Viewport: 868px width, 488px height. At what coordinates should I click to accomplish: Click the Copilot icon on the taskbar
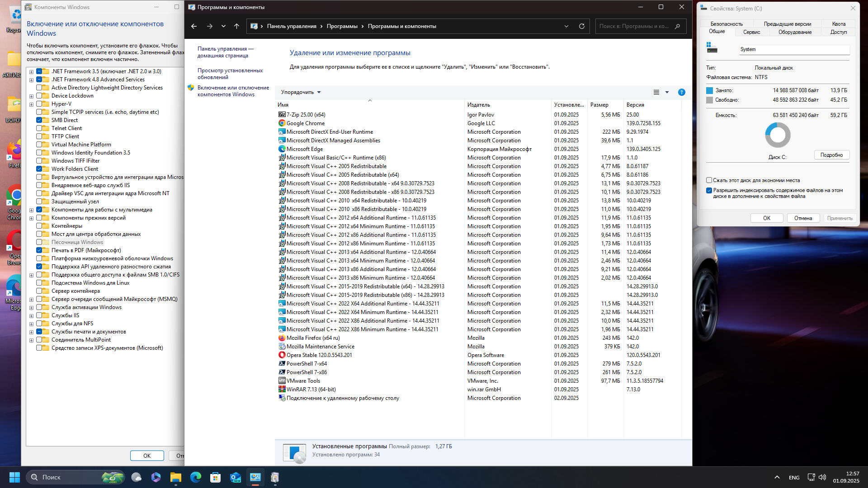click(x=156, y=477)
